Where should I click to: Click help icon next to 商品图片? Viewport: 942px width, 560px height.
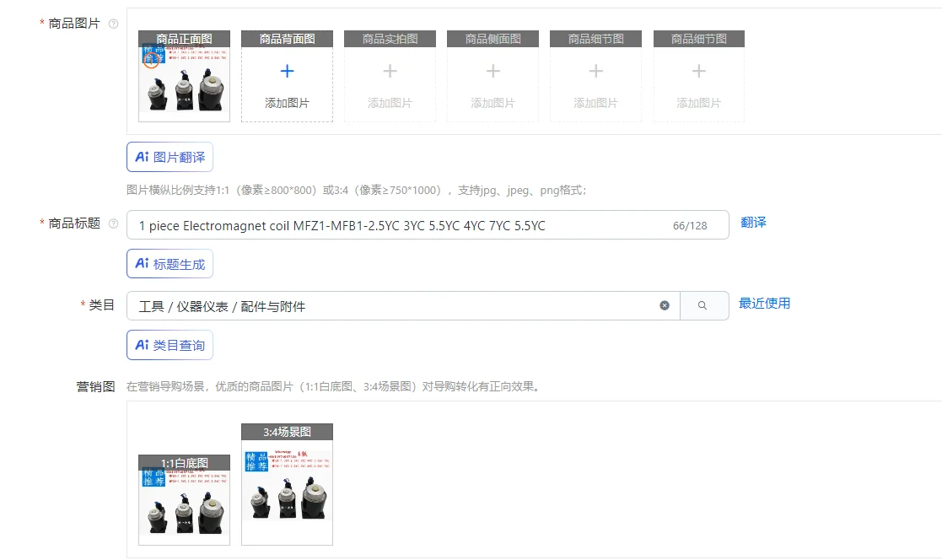point(113,24)
